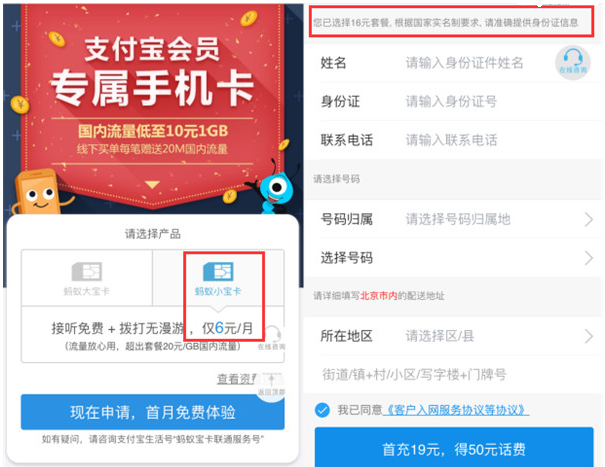Tap 现在申请，首月免费体验 button
Image resolution: width=605 pixels, height=467 pixels.
pos(152,412)
